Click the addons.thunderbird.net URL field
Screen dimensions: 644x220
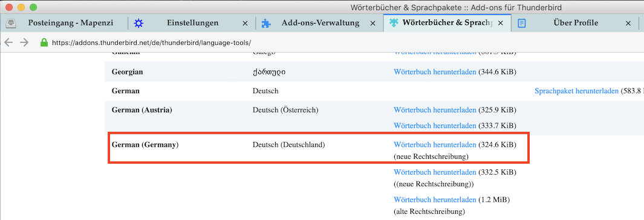151,42
